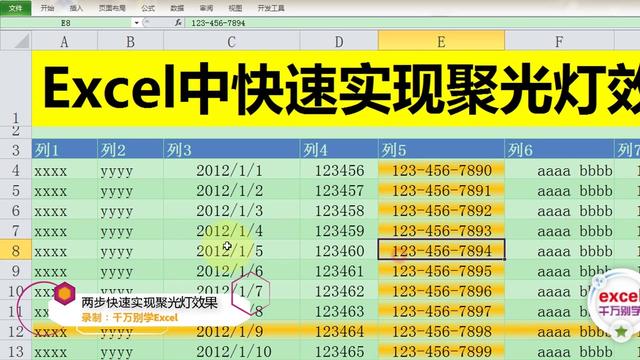Select the cell containing 123464
Viewport: 640px width, 360px height.
pyautogui.click(x=339, y=331)
